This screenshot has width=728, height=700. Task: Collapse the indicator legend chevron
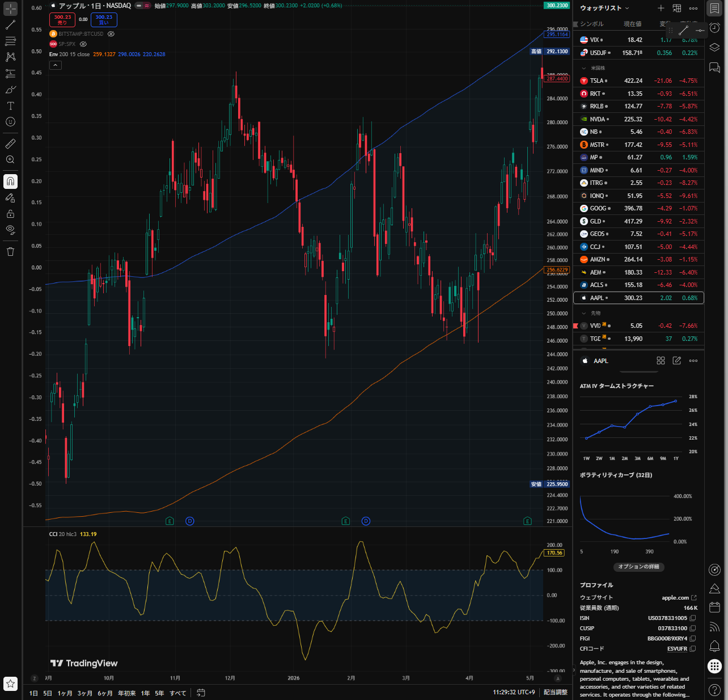(x=55, y=65)
